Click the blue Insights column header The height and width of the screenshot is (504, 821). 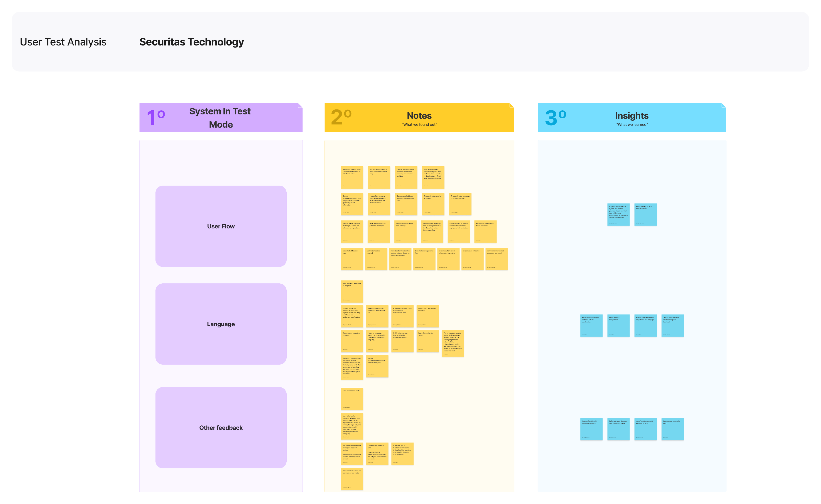point(631,118)
